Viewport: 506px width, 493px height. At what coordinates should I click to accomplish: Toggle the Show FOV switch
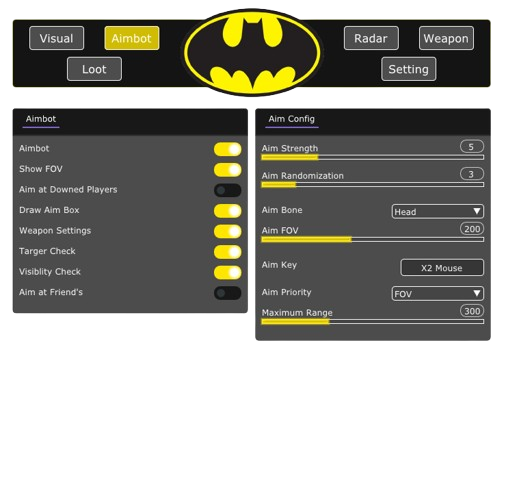(228, 170)
